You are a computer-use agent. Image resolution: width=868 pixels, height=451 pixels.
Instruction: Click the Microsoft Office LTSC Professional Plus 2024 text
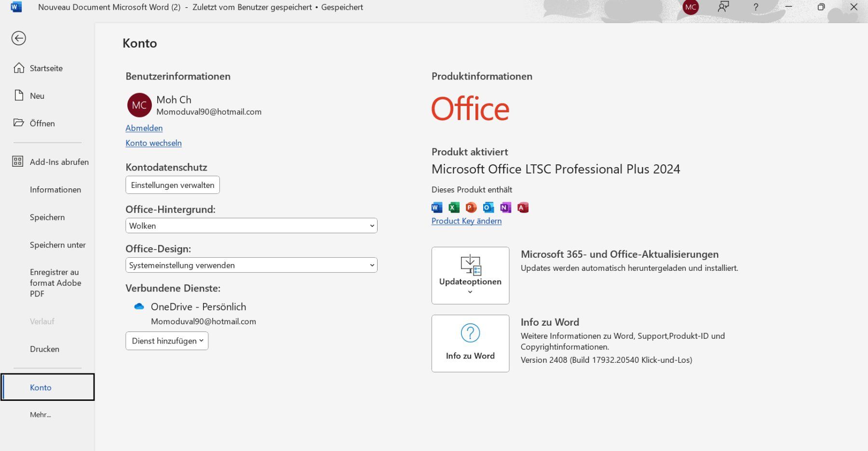click(556, 169)
